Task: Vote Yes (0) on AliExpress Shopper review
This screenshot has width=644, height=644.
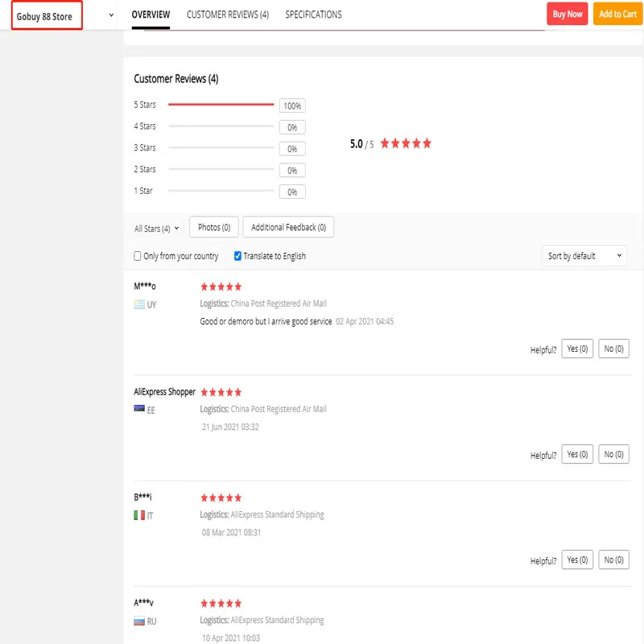Action: tap(577, 454)
